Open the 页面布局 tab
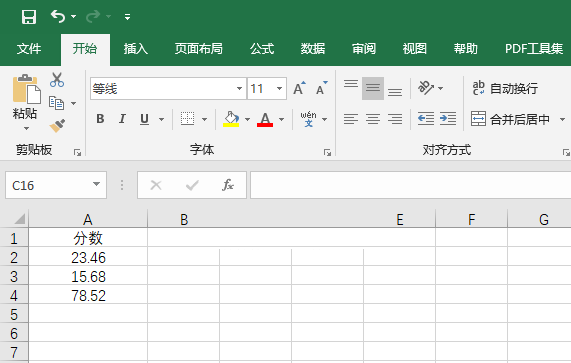The height and width of the screenshot is (363, 571). tap(198, 48)
